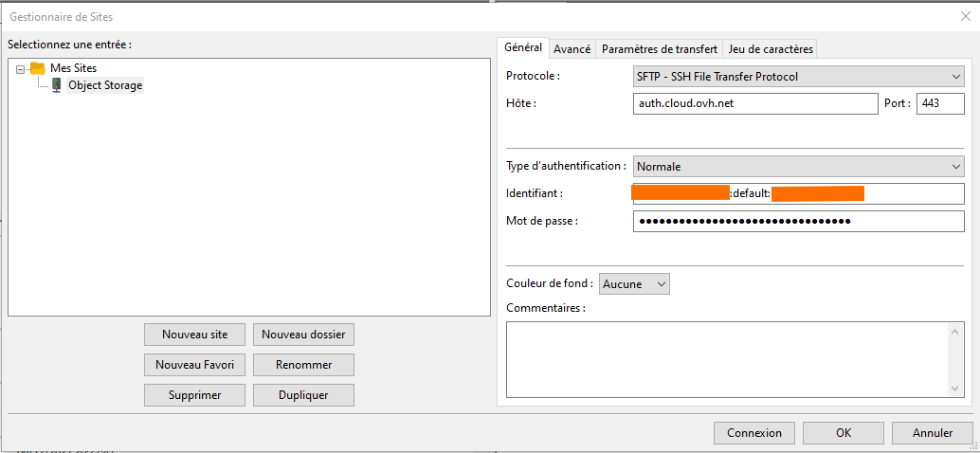Image resolution: width=980 pixels, height=453 pixels.
Task: Click the Nouveau site button
Action: (194, 335)
